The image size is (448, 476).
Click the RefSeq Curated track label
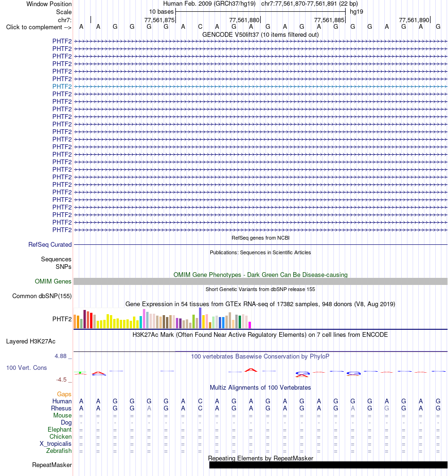(x=50, y=244)
